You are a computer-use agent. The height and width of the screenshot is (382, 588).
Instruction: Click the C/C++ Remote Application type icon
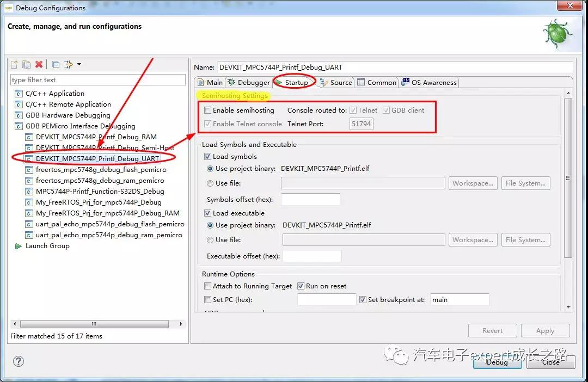point(19,104)
